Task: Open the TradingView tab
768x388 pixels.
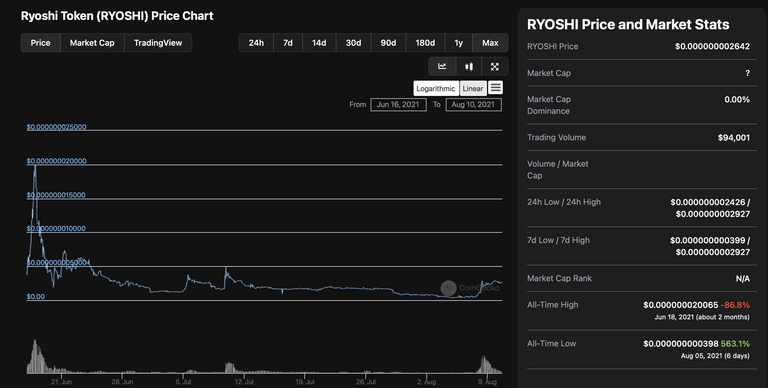Action: pyautogui.click(x=158, y=43)
